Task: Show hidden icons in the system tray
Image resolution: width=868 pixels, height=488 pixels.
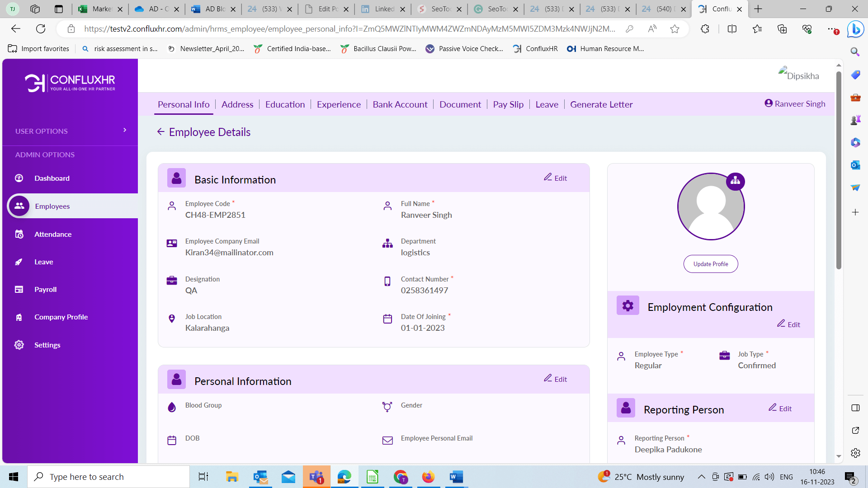Action: (x=701, y=476)
